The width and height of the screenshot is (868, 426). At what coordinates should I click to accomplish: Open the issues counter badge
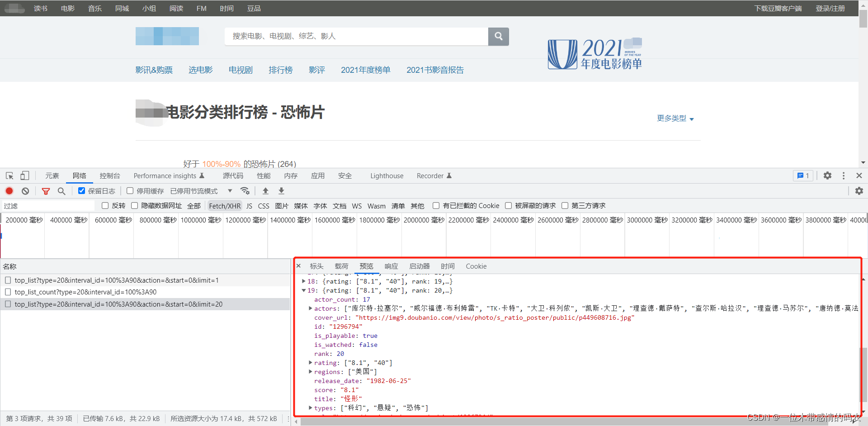click(803, 176)
